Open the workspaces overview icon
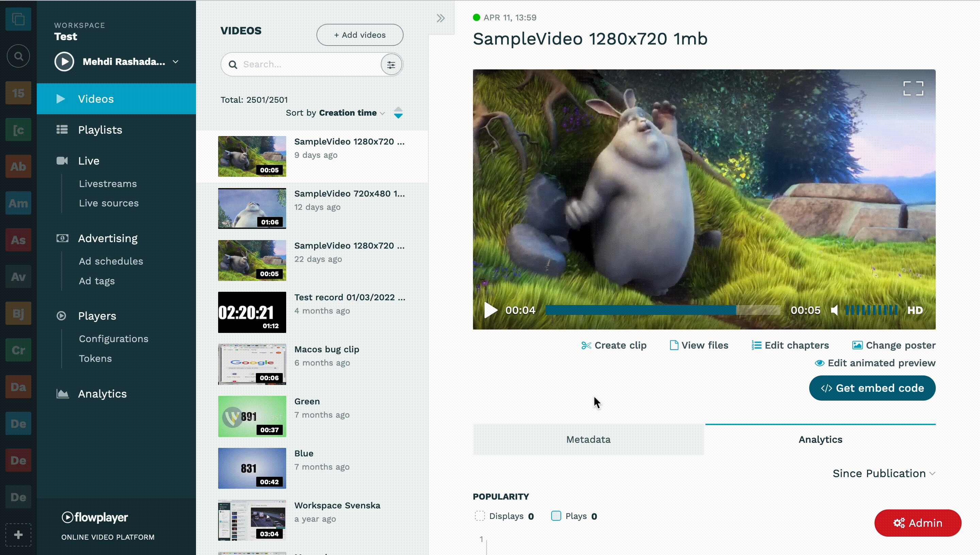The width and height of the screenshot is (980, 555). coord(18,19)
